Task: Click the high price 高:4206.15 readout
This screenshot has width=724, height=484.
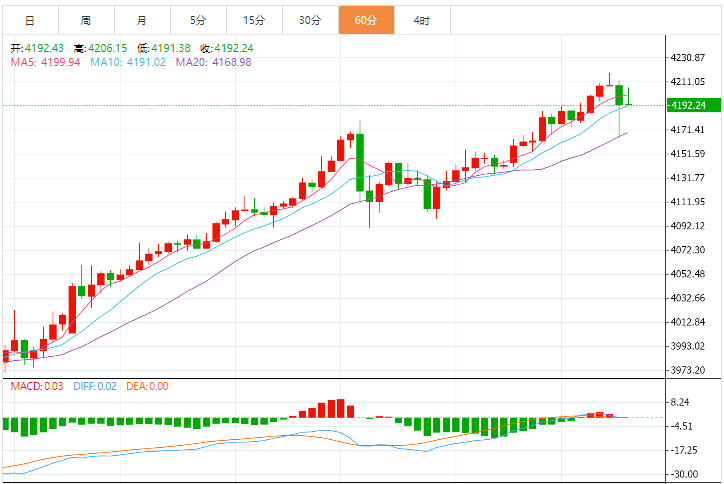Action: 100,48
